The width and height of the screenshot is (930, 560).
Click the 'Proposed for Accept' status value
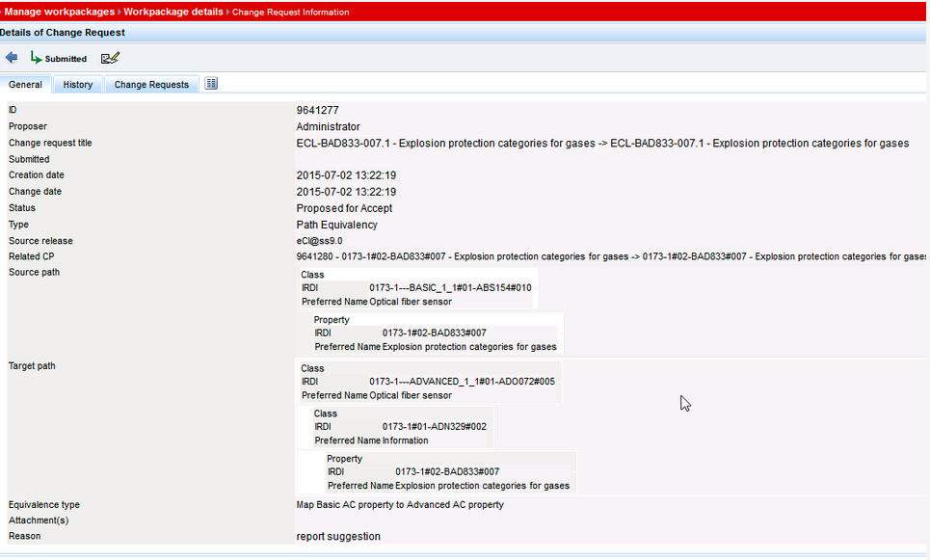[344, 208]
